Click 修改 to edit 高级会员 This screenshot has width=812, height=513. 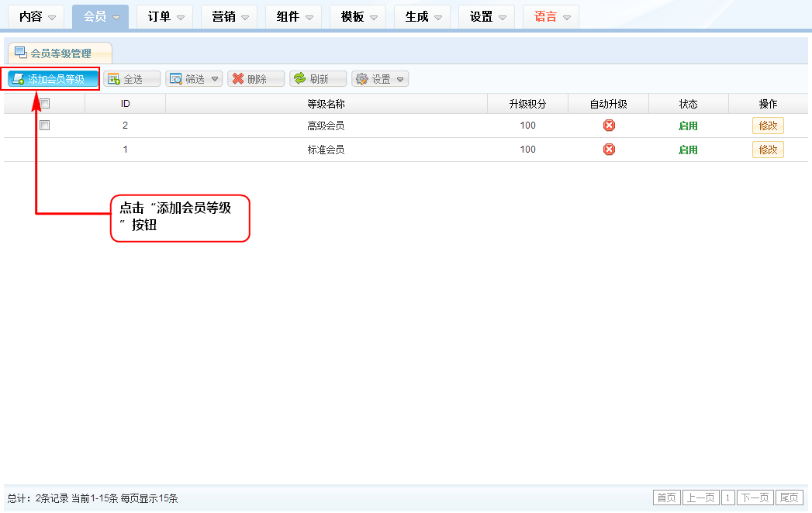[768, 126]
